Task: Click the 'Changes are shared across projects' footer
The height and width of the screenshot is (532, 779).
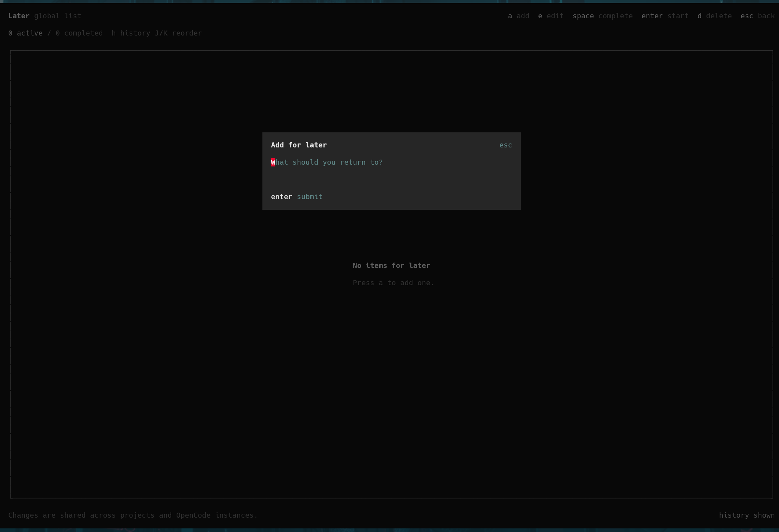Action: pos(133,515)
